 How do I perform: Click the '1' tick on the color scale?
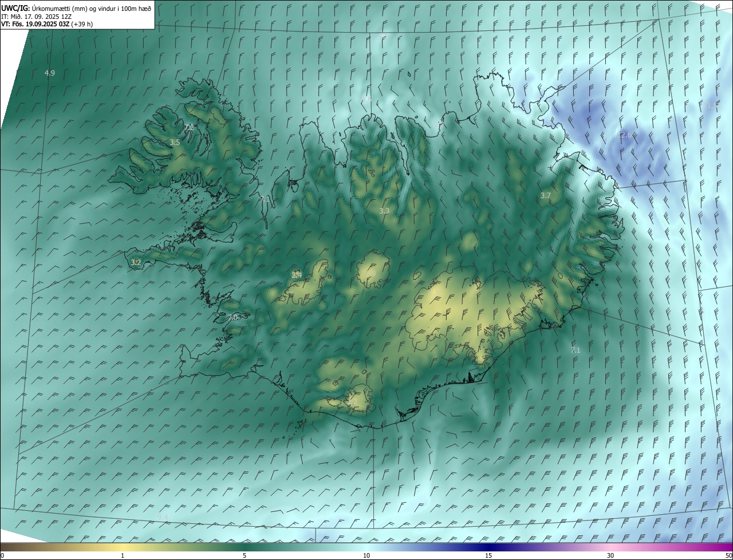[x=123, y=556]
